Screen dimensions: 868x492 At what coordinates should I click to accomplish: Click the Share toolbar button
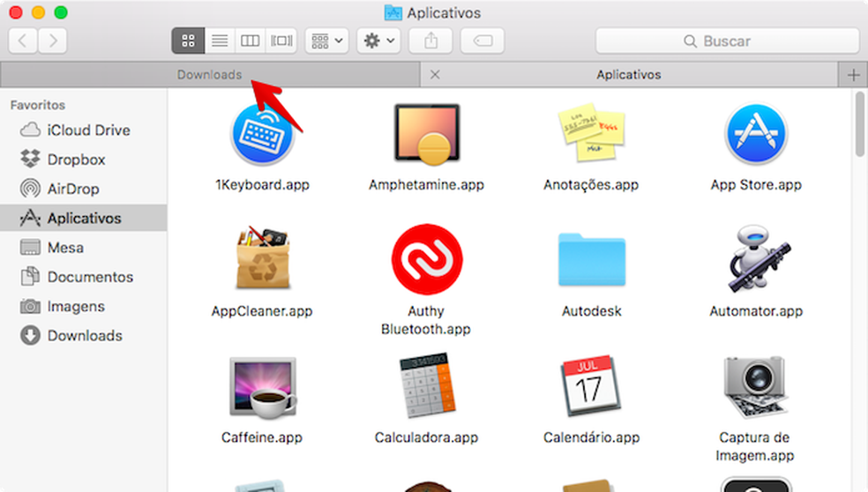point(430,41)
